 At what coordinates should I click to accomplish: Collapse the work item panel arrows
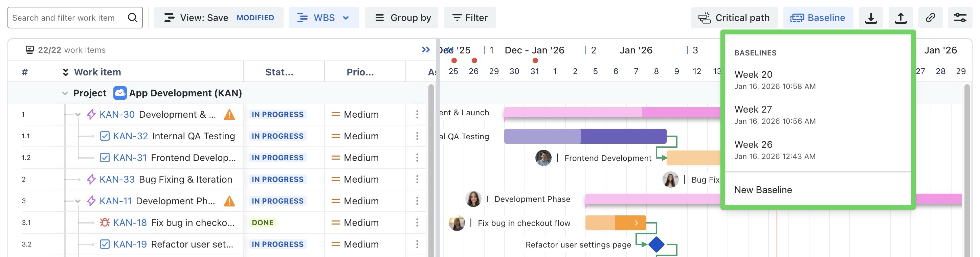tap(426, 50)
